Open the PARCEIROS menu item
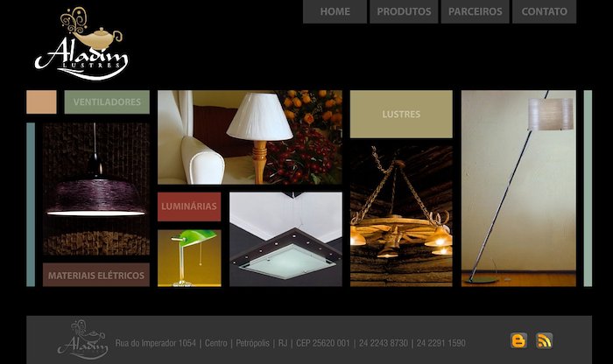 [475, 11]
